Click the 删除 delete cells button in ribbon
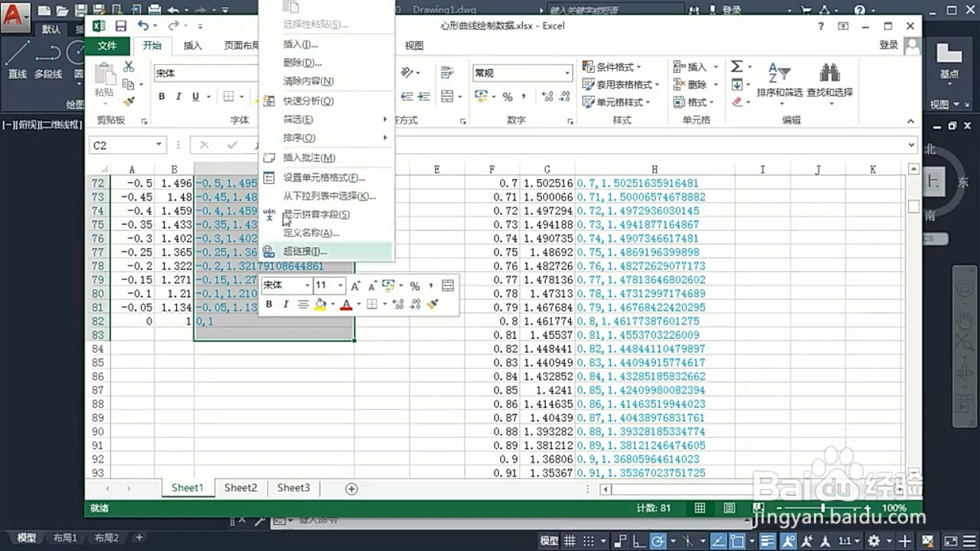980x551 pixels. pos(691,85)
